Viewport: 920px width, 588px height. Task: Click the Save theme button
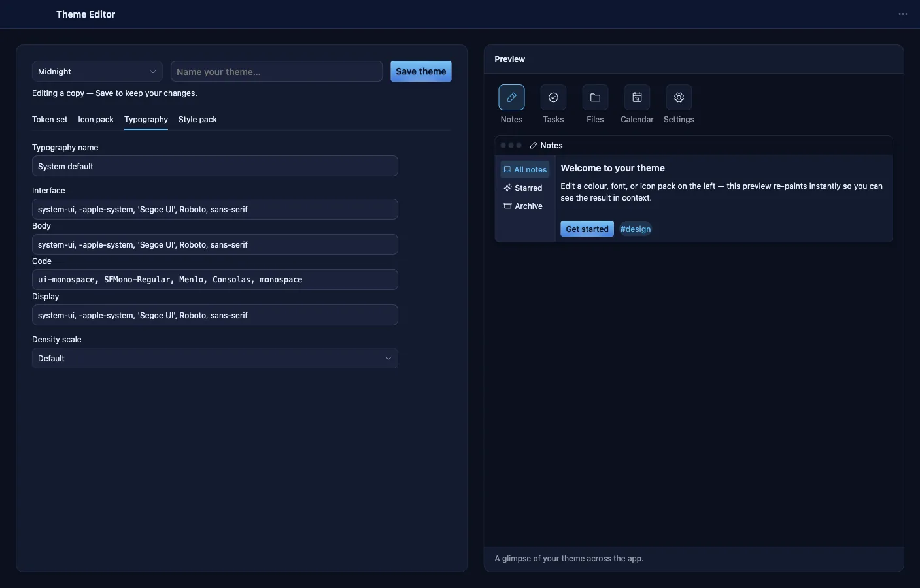pos(421,71)
